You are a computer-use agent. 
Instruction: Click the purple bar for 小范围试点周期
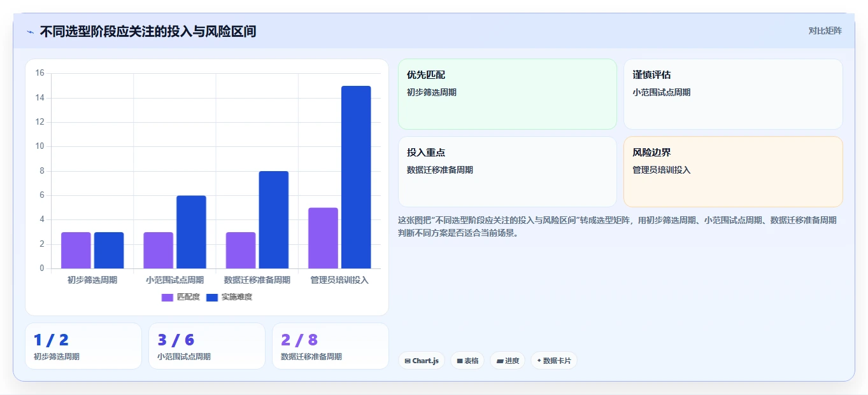pos(158,251)
